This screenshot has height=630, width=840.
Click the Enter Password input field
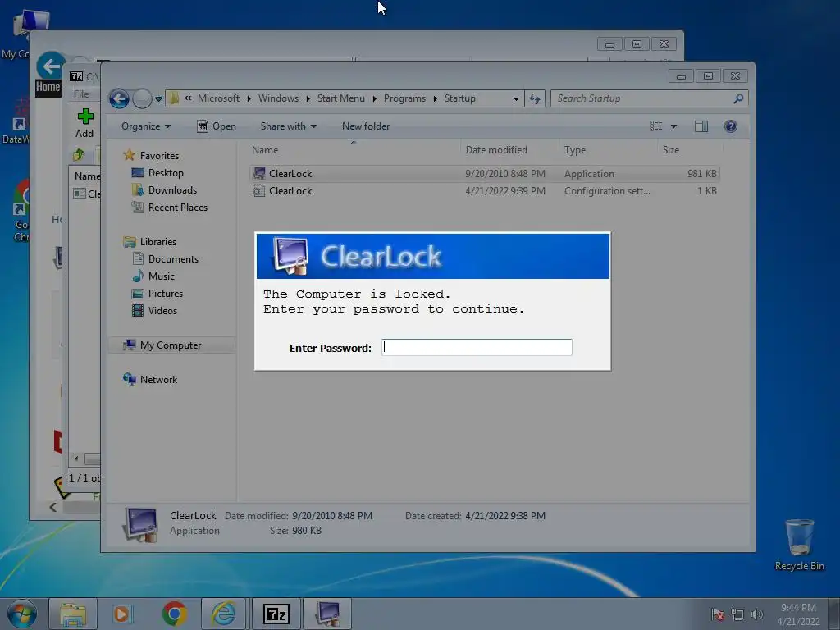[477, 347]
